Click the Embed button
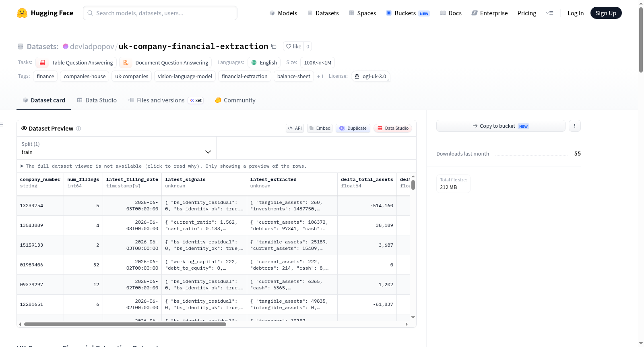This screenshot has height=347, width=644. (320, 128)
